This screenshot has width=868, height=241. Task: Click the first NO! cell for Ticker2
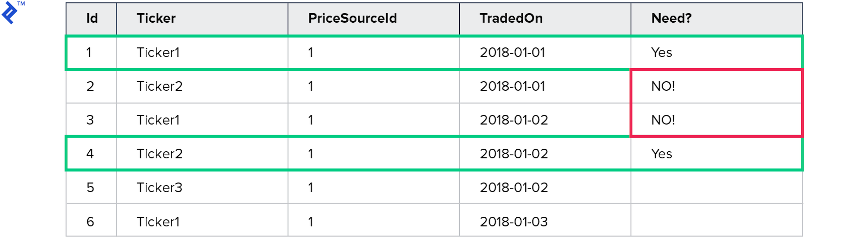coord(663,86)
